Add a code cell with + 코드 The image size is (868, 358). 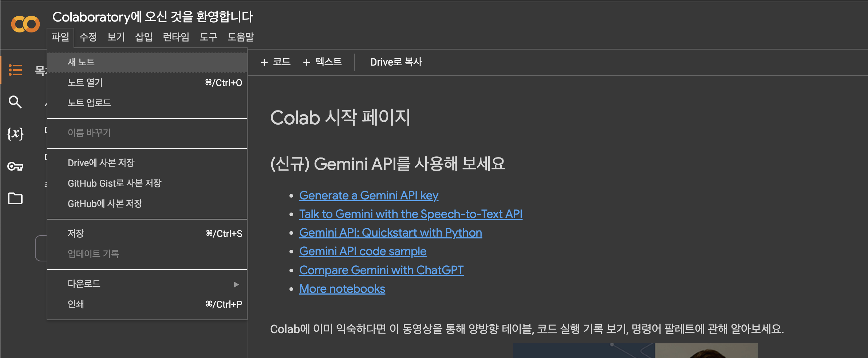[276, 62]
